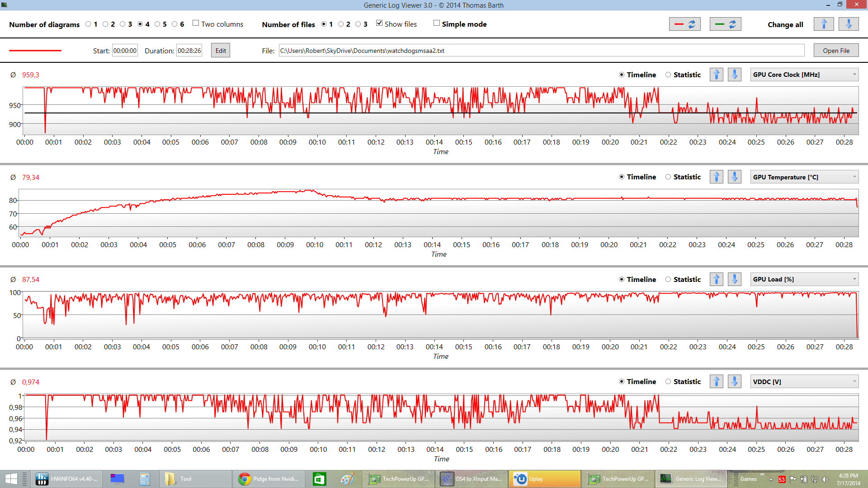This screenshot has height=488, width=868.
Task: Open Calculator taskbar icon
Action: tap(145, 479)
